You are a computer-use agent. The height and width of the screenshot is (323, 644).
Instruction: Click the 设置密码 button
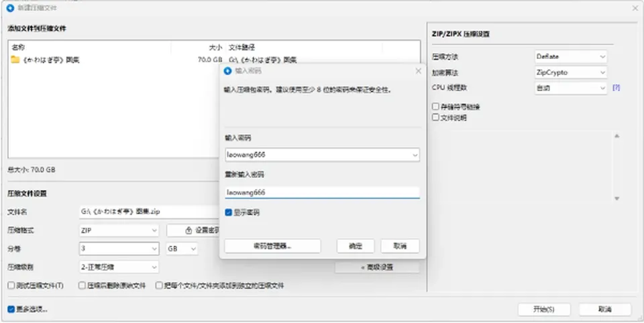(x=195, y=231)
